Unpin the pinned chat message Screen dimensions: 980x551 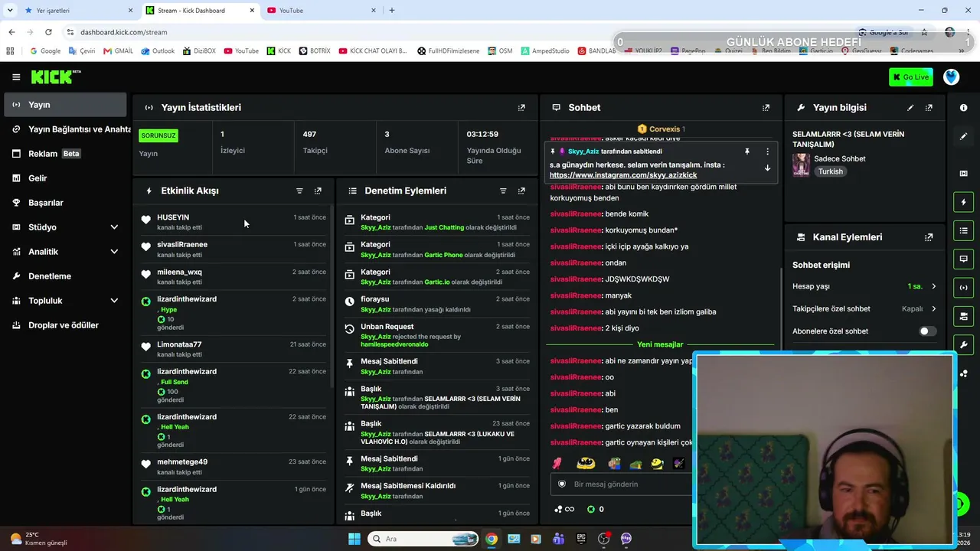click(x=747, y=152)
